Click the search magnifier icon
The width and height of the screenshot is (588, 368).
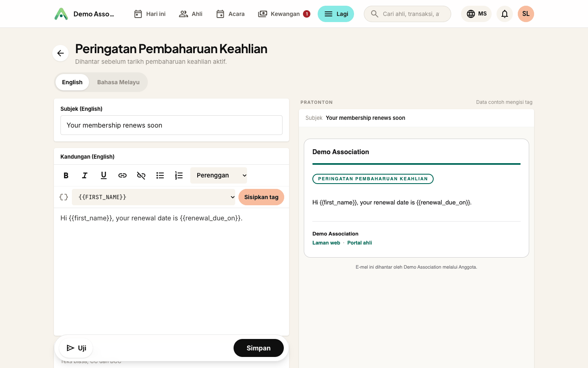tap(374, 14)
